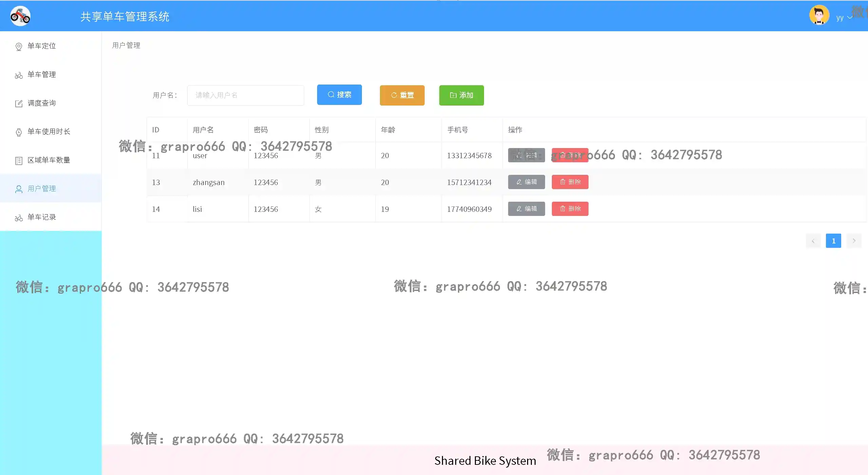Click the green 添加 add button
The height and width of the screenshot is (475, 868).
pyautogui.click(x=461, y=95)
